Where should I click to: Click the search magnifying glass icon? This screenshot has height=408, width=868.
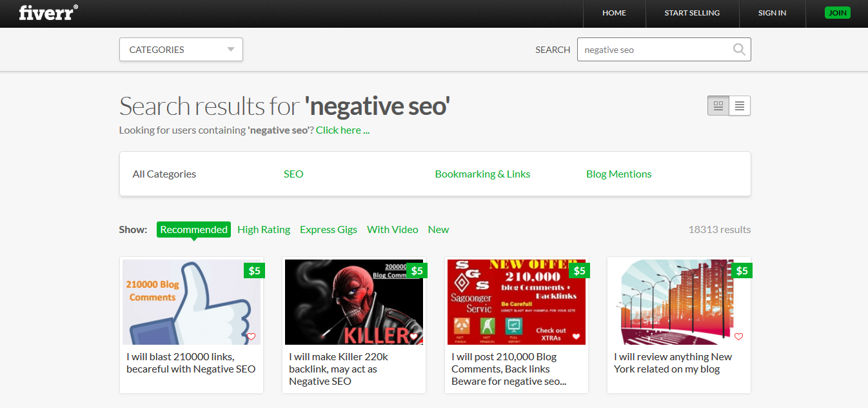(739, 50)
